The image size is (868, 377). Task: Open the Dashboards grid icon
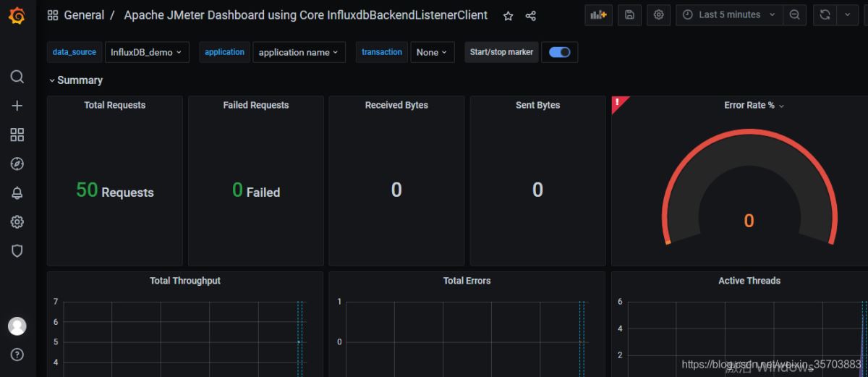[17, 135]
